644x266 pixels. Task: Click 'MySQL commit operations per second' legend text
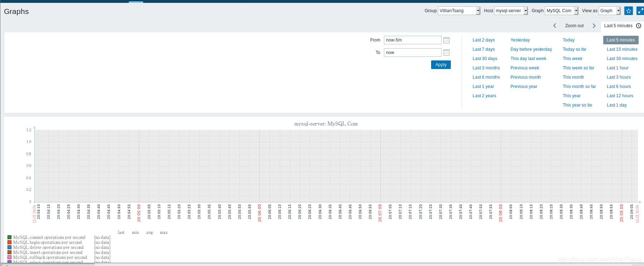point(49,237)
